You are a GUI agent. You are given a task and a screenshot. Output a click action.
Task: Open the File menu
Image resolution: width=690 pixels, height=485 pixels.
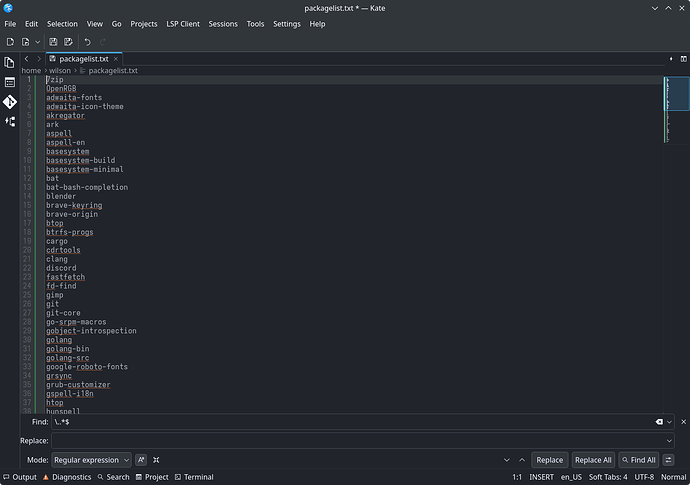tap(10, 24)
